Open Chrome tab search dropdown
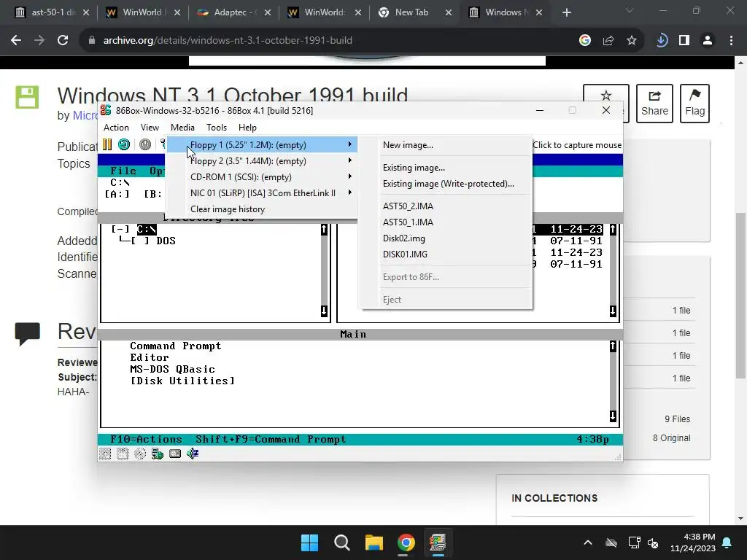Image resolution: width=747 pixels, height=560 pixels. click(x=630, y=11)
